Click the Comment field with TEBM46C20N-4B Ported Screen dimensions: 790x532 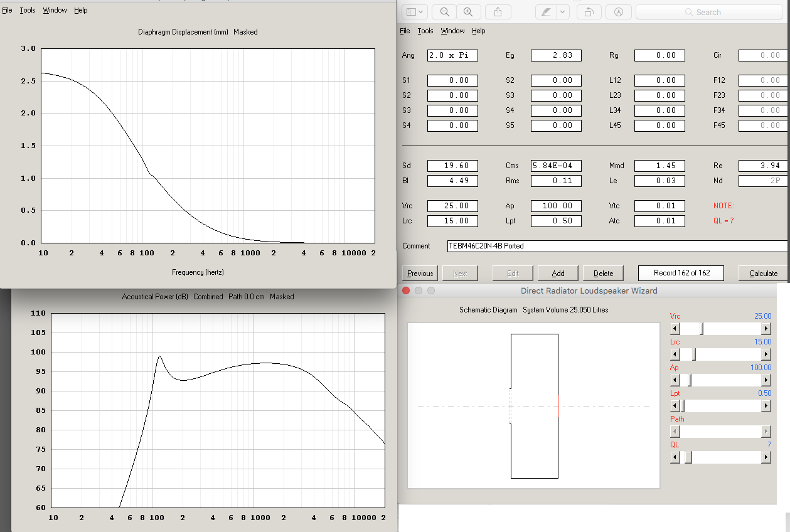(618, 246)
